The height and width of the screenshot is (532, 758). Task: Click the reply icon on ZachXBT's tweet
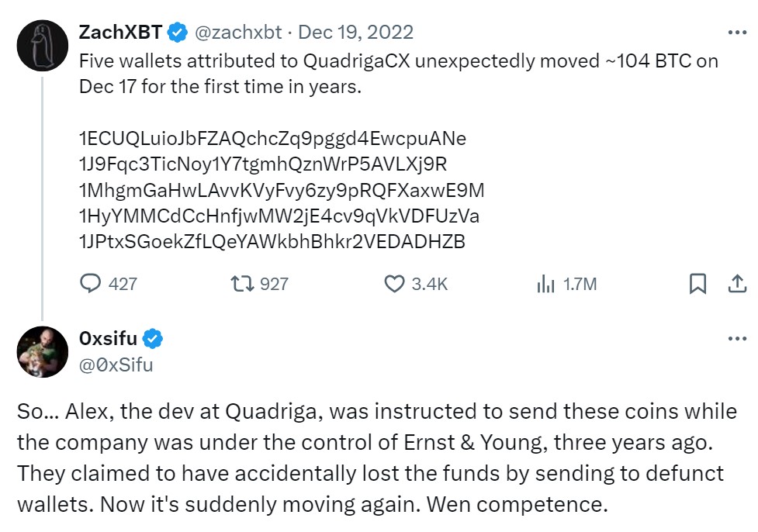91,284
